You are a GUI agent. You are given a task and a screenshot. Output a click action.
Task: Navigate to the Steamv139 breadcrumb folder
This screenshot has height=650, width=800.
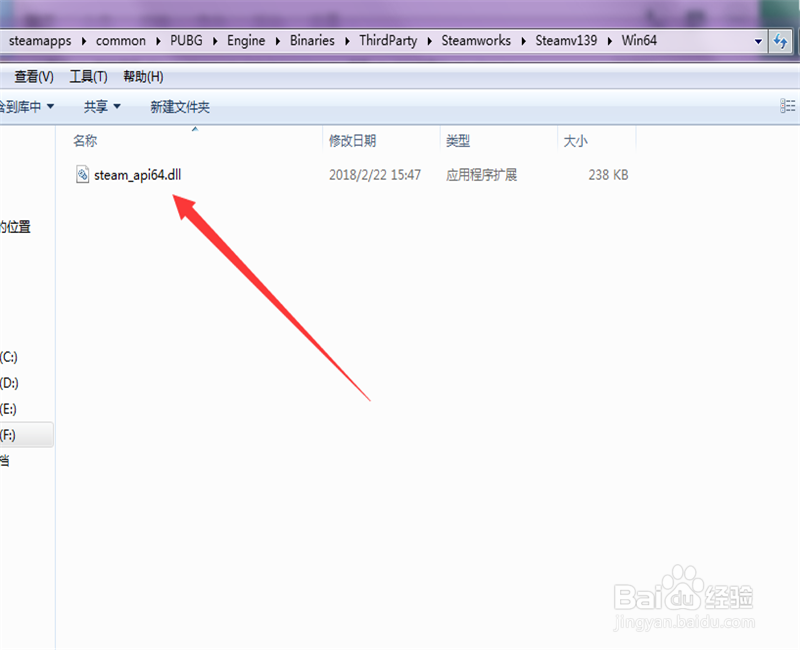click(566, 41)
